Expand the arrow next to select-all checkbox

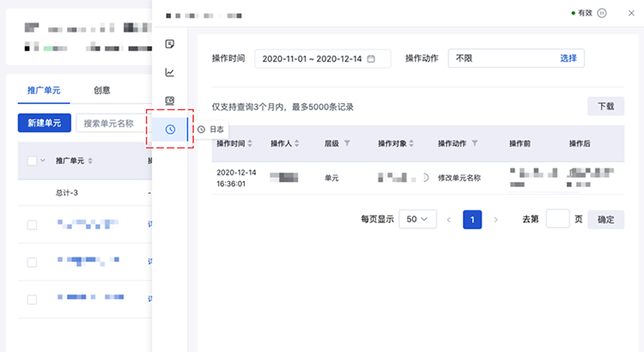[43, 161]
